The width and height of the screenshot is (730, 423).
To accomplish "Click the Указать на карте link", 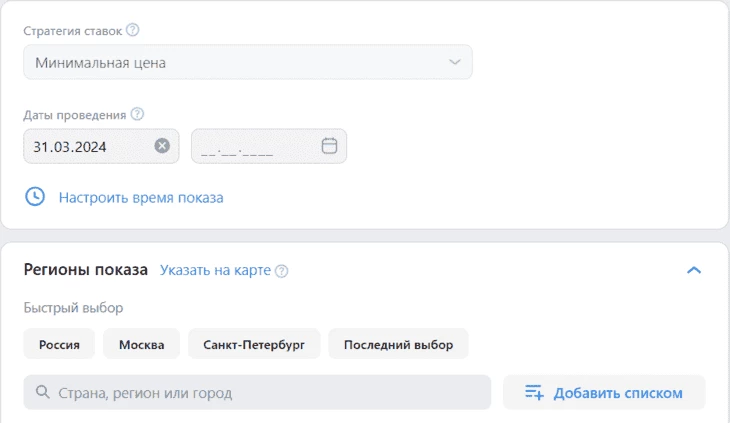I will [x=215, y=270].
